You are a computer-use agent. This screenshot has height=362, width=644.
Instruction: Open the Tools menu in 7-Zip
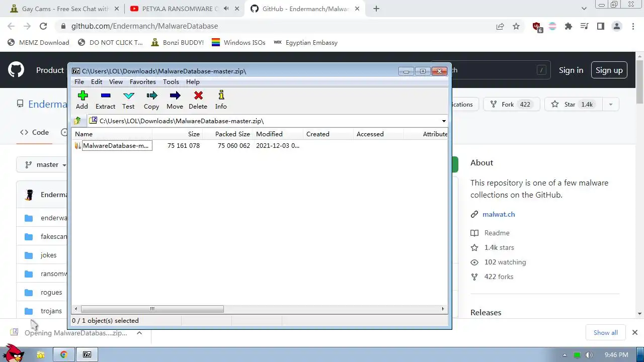171,82
